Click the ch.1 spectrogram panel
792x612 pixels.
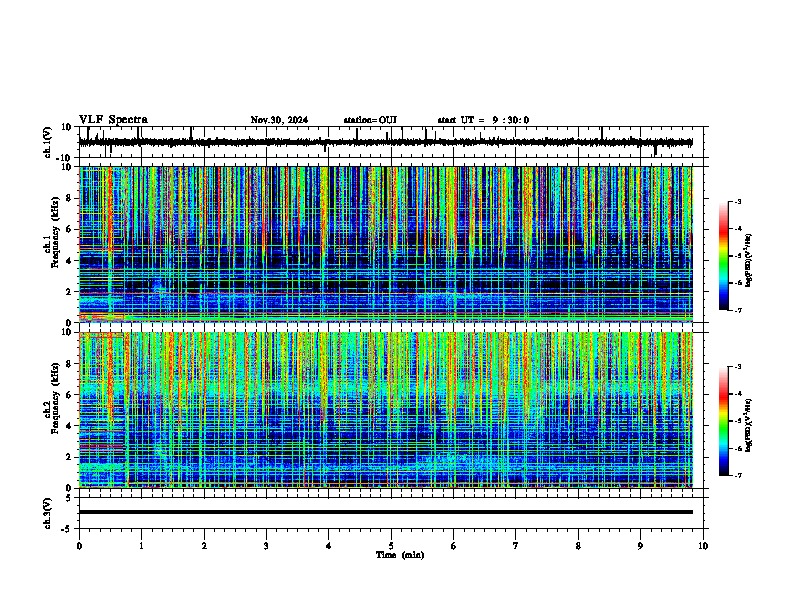point(386,244)
